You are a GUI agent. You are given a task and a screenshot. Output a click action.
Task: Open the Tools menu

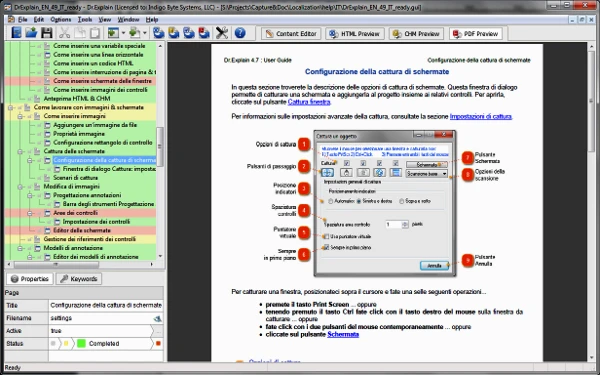pyautogui.click(x=85, y=20)
